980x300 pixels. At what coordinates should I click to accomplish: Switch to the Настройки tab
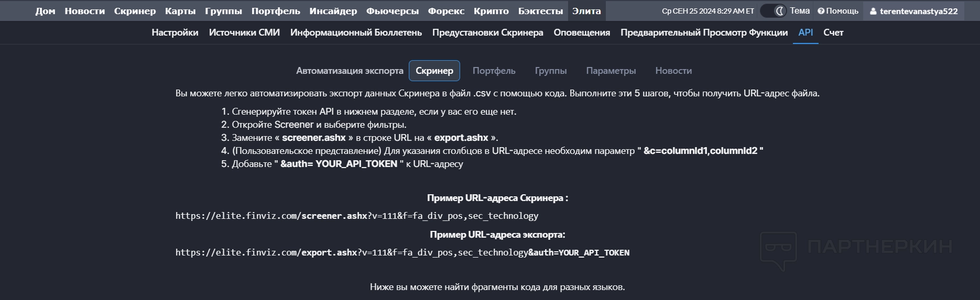pos(175,32)
